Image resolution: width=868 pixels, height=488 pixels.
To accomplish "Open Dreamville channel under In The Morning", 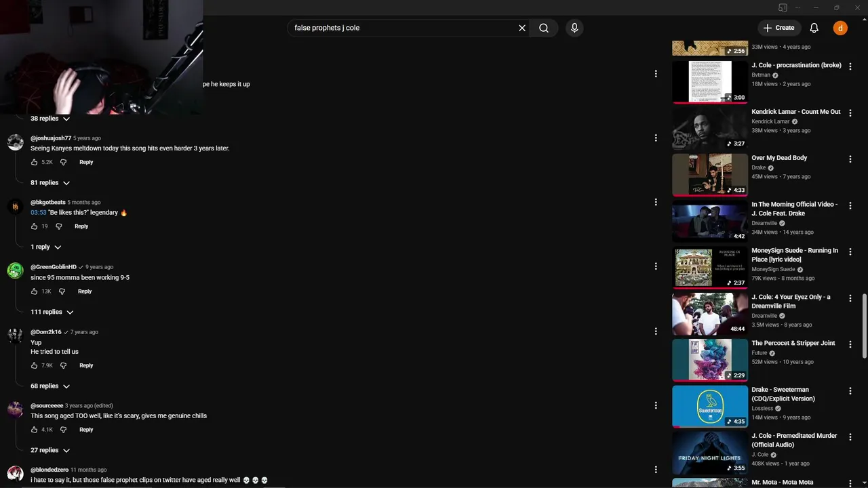I will pyautogui.click(x=764, y=223).
